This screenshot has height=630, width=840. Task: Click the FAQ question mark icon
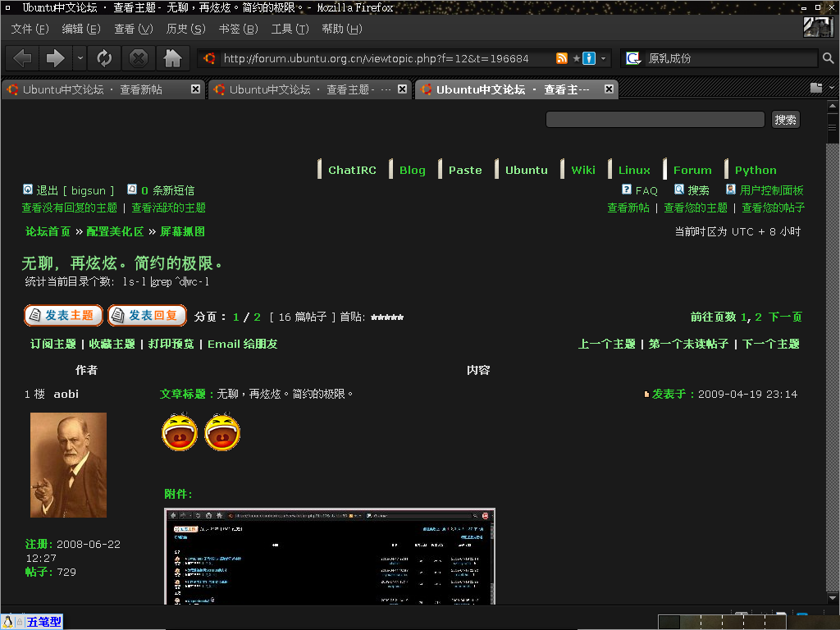tap(627, 189)
